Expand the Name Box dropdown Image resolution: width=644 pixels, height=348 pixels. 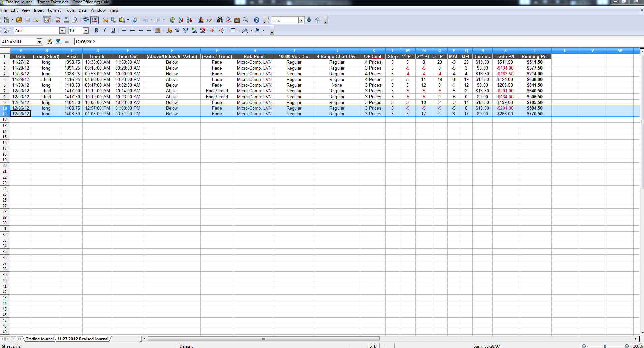click(x=39, y=42)
